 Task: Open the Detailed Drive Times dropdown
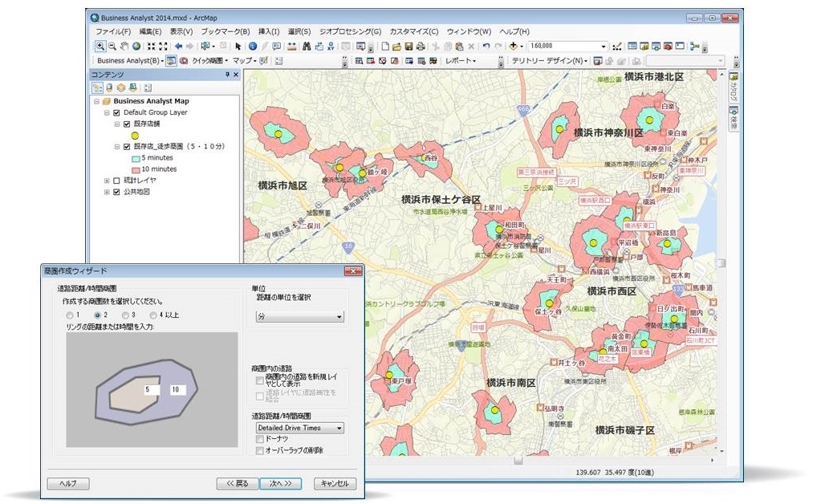tap(300, 429)
